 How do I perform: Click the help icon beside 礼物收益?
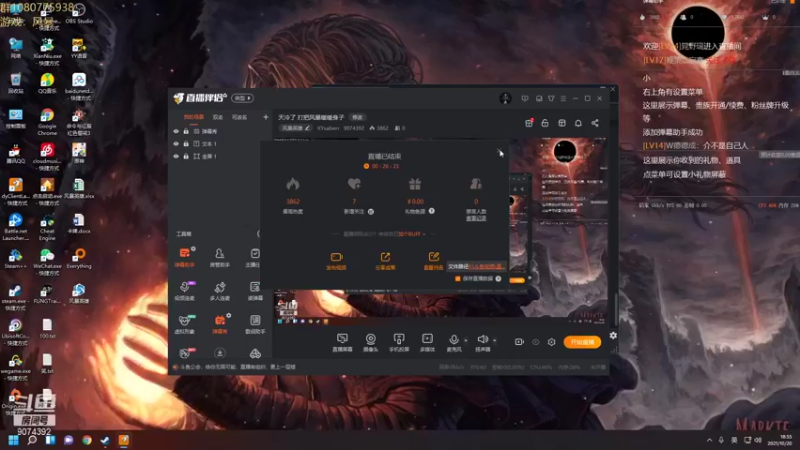[x=432, y=211]
